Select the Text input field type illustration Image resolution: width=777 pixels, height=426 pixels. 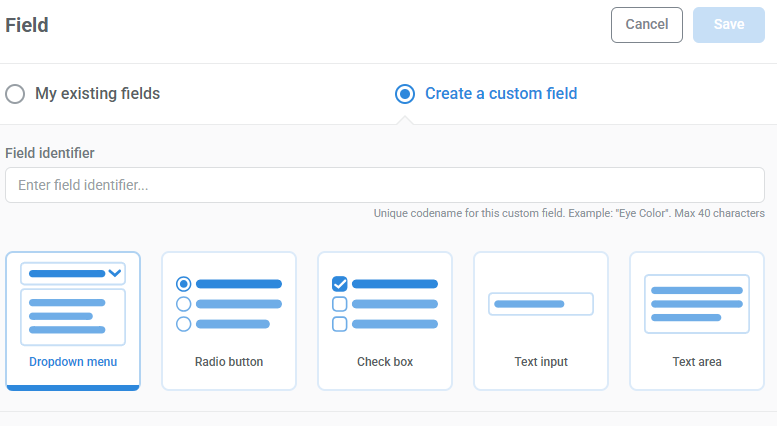point(541,304)
